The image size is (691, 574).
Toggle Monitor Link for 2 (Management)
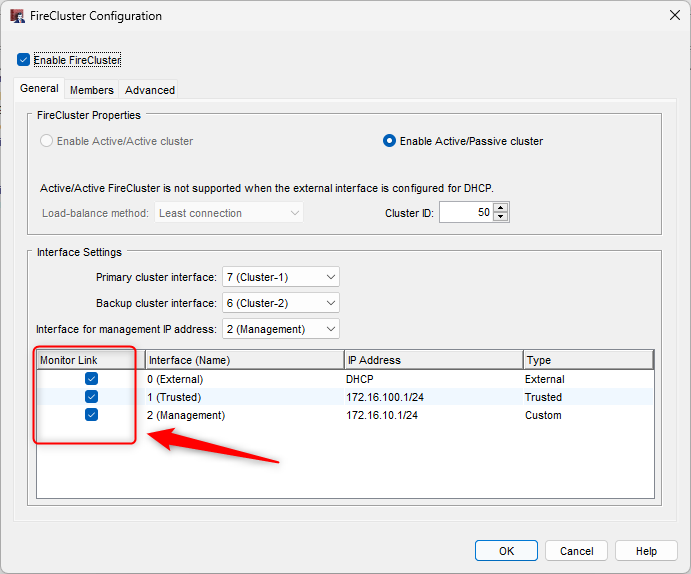tap(92, 415)
